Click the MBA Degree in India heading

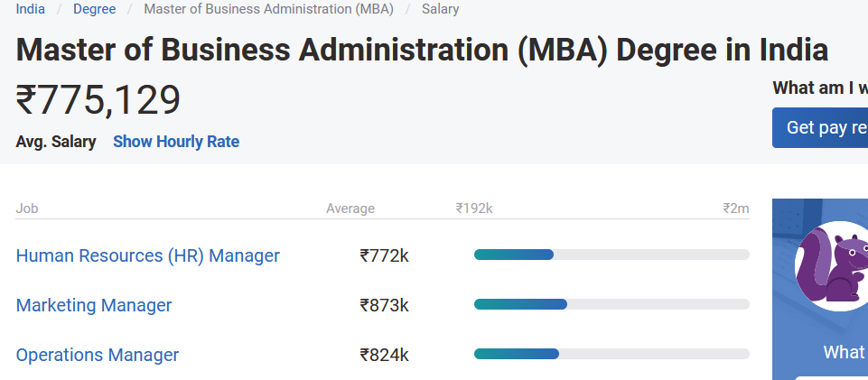[x=422, y=49]
